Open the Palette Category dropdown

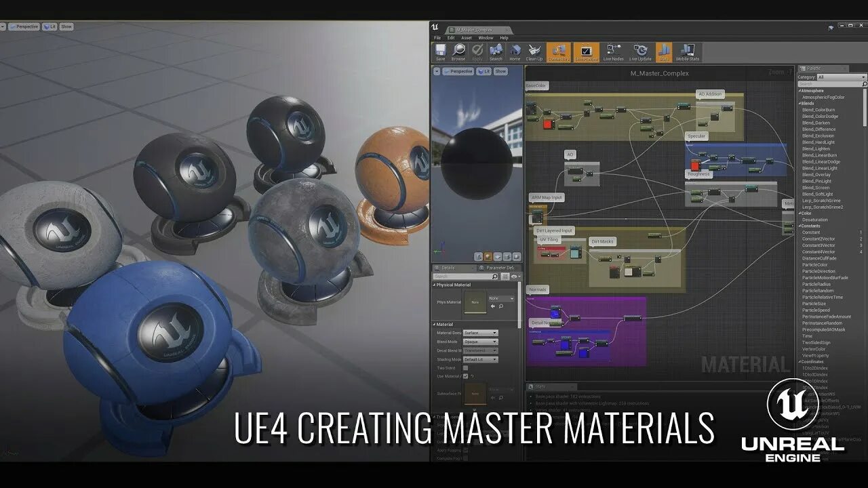point(842,77)
